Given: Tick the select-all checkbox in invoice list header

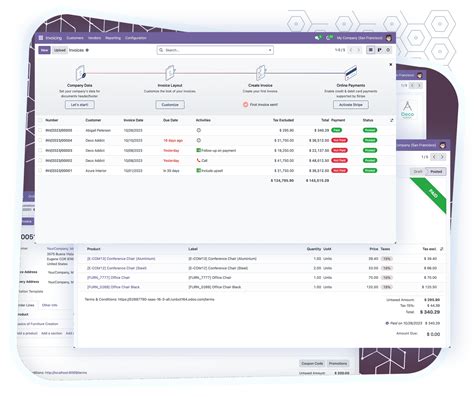Looking at the screenshot, I should pyautogui.click(x=40, y=120).
